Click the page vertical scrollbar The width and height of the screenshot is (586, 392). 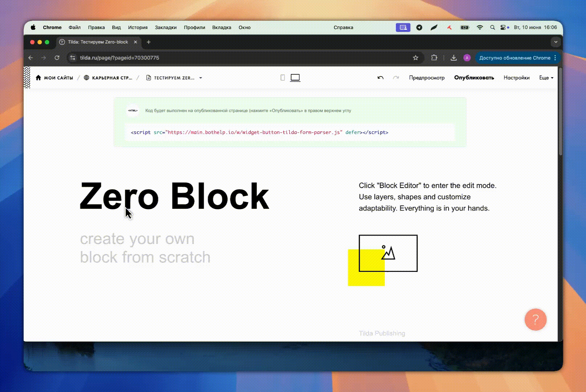click(560, 111)
